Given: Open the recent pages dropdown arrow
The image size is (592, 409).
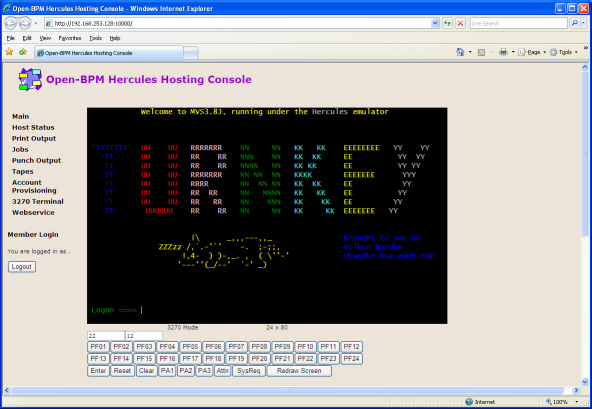Looking at the screenshot, I should click(x=36, y=23).
